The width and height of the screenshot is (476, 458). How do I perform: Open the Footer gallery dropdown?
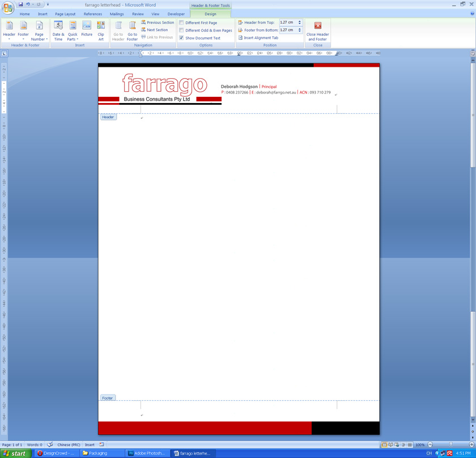23,31
